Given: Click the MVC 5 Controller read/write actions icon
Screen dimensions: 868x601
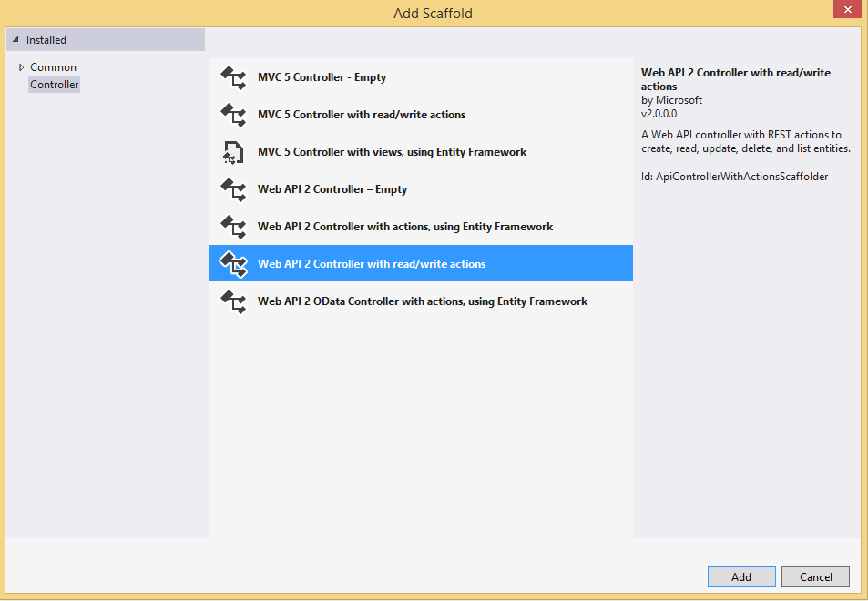Looking at the screenshot, I should (x=233, y=115).
